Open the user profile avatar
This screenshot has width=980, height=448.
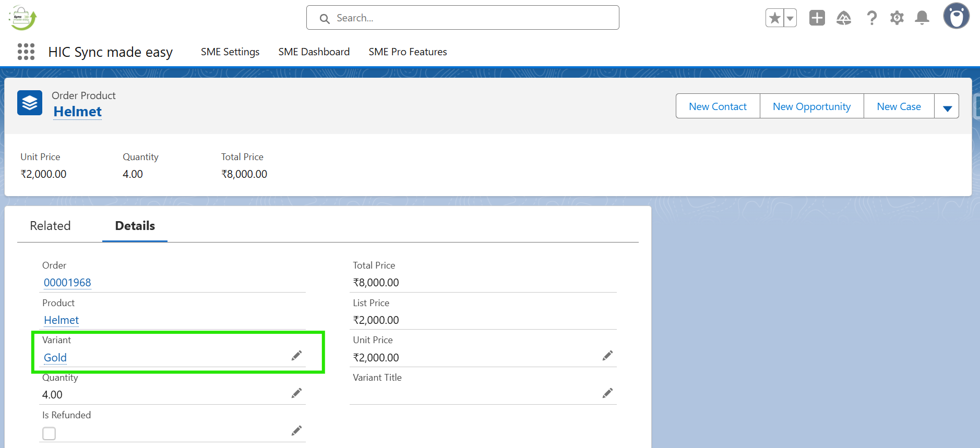pos(956,16)
